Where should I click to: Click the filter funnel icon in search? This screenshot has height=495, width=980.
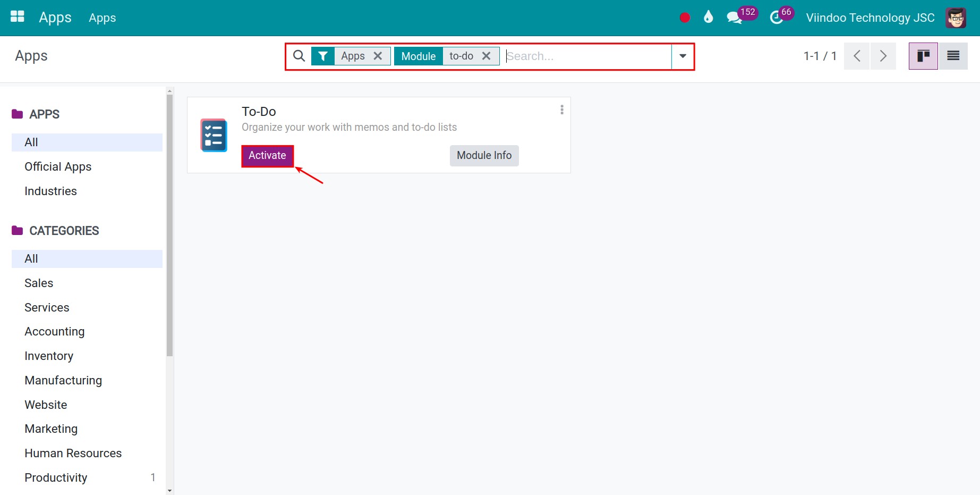pos(322,56)
